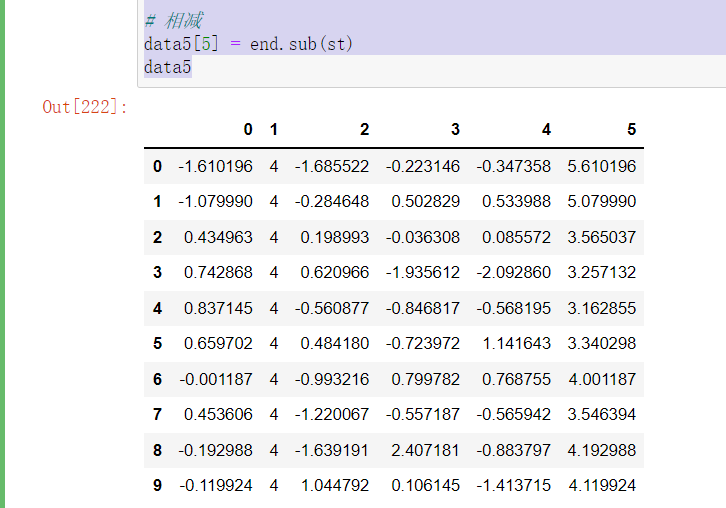The width and height of the screenshot is (726, 508).
Task: Select cell value -0.557187
Action: pos(423,414)
